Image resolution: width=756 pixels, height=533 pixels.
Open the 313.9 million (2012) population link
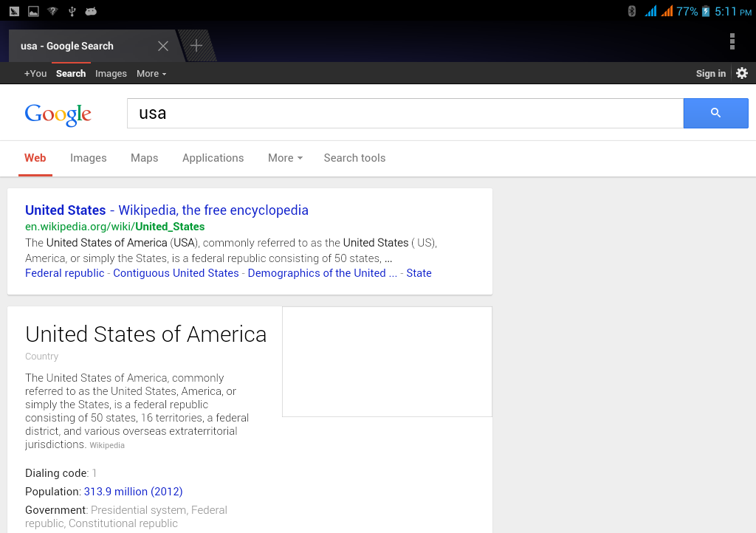click(133, 492)
